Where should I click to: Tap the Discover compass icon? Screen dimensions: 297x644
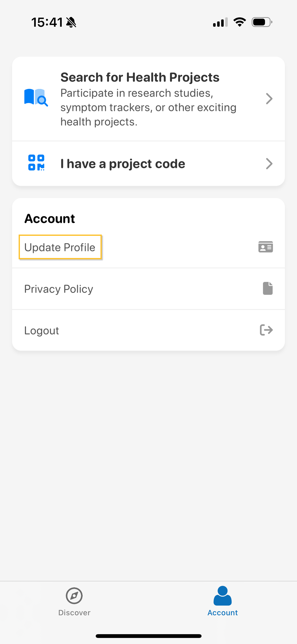[x=74, y=596]
